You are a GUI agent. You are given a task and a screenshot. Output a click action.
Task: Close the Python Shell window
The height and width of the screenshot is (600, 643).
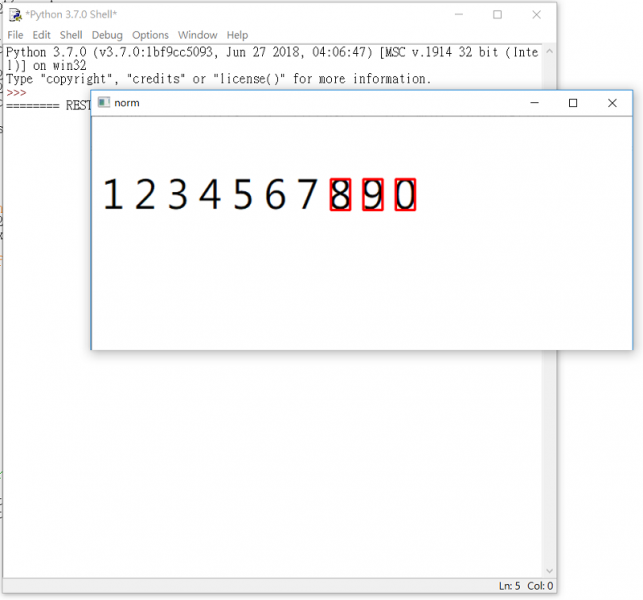click(x=536, y=15)
